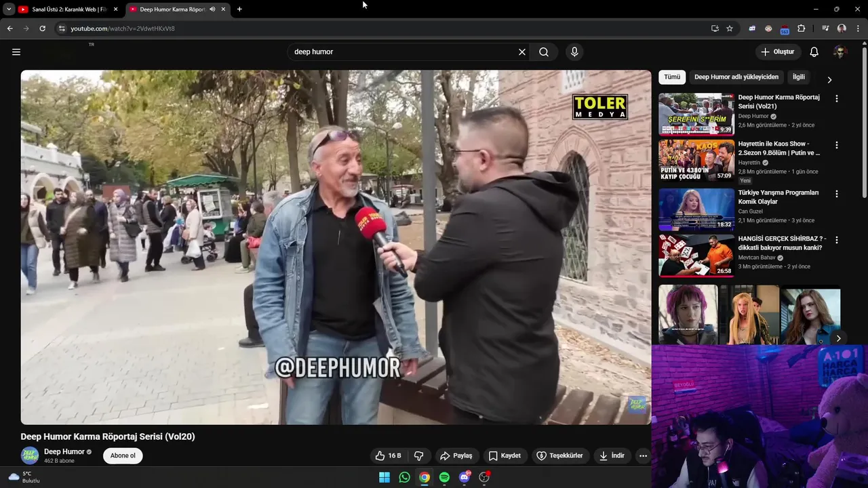Subscribe with the Abone ol button
The width and height of the screenshot is (868, 488).
(x=123, y=455)
